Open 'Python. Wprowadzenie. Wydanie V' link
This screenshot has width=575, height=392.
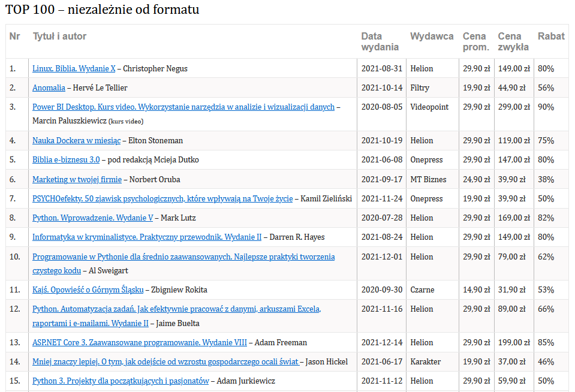92,218
